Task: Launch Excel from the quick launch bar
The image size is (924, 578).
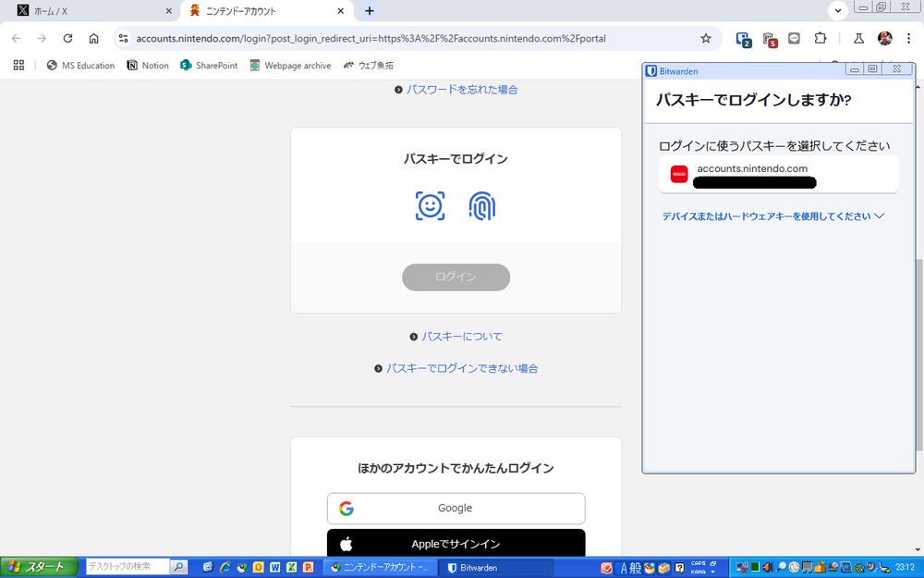Action: click(291, 568)
